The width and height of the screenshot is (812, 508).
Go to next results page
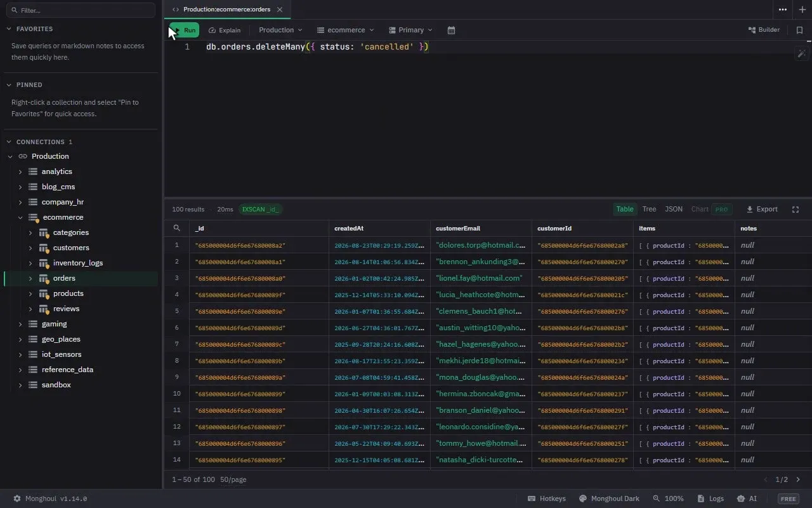point(798,479)
